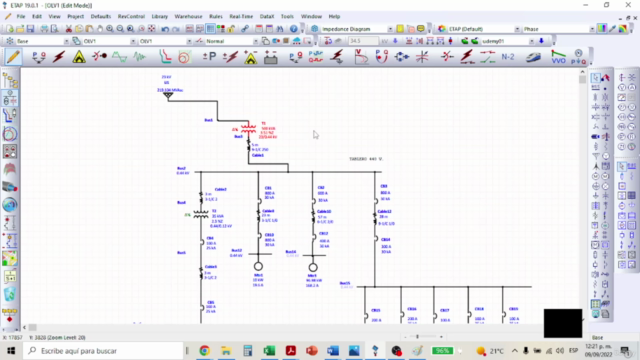
Task: Open Short Circuit Analysis mode
Action: click(x=59, y=57)
